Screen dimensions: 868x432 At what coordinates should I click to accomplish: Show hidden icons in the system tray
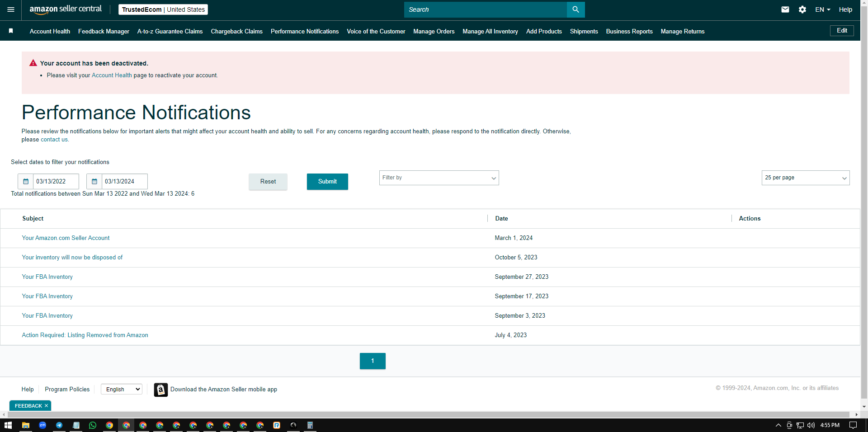(778, 425)
